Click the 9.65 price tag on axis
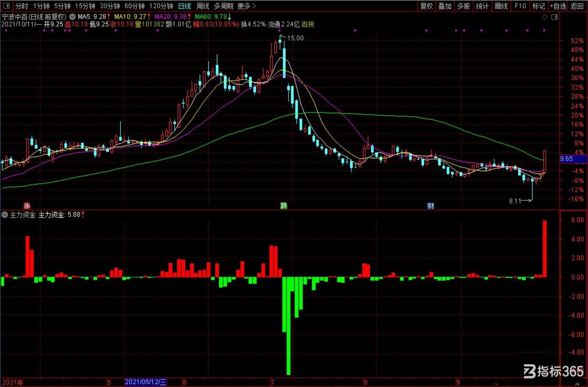Image resolution: width=588 pixels, height=387 pixels. (573, 159)
